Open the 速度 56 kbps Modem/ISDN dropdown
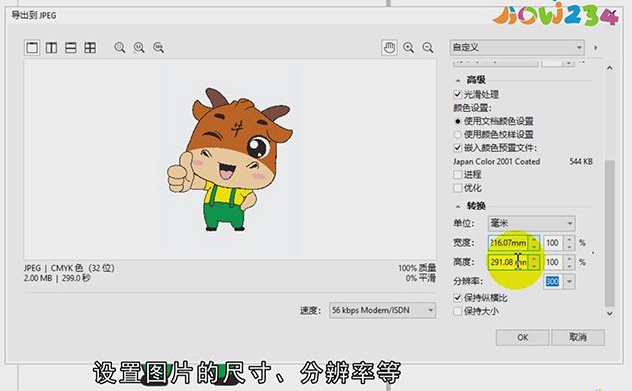 pyautogui.click(x=383, y=310)
